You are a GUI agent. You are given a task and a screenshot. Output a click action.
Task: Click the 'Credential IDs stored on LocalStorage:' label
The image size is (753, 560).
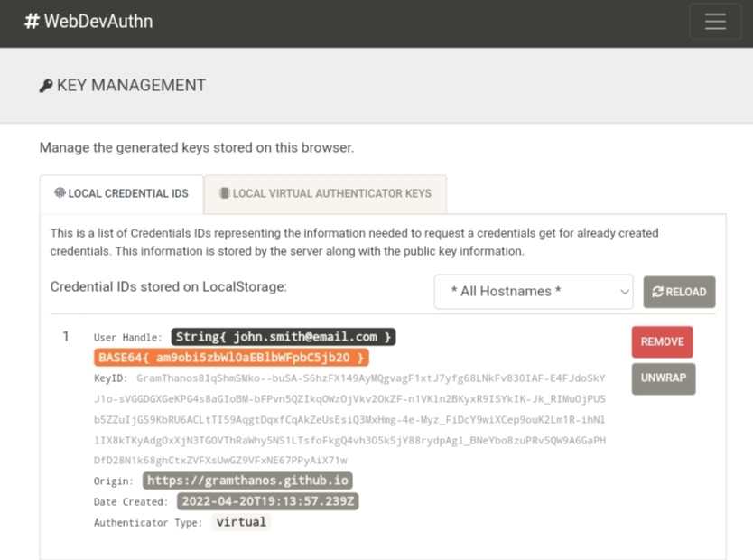(169, 286)
